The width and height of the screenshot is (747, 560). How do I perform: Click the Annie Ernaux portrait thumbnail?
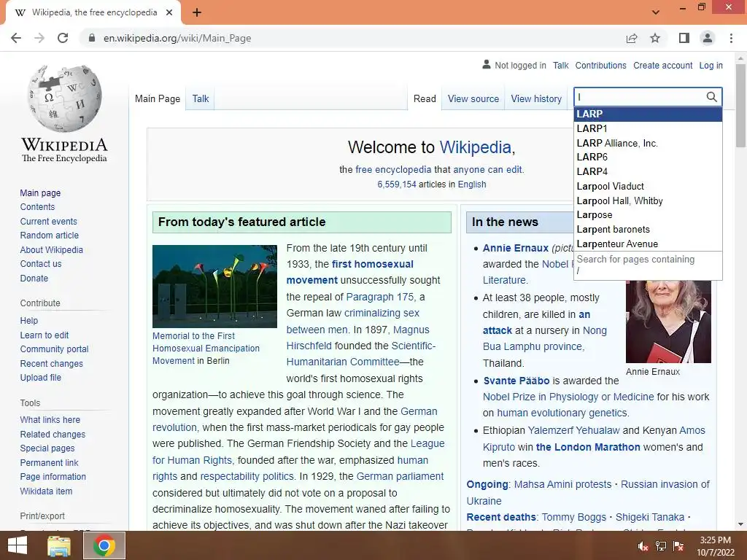(668, 322)
